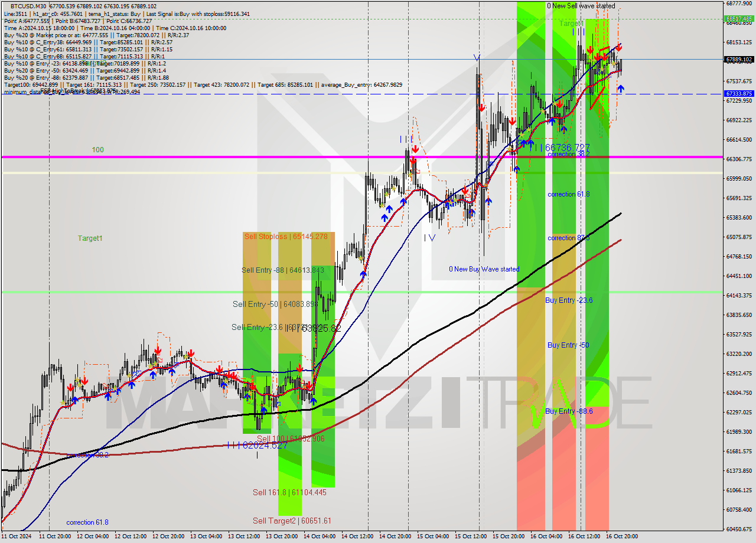Click the '16 Oct 12:00' time axis label
The width and height of the screenshot is (756, 543).
point(584,537)
